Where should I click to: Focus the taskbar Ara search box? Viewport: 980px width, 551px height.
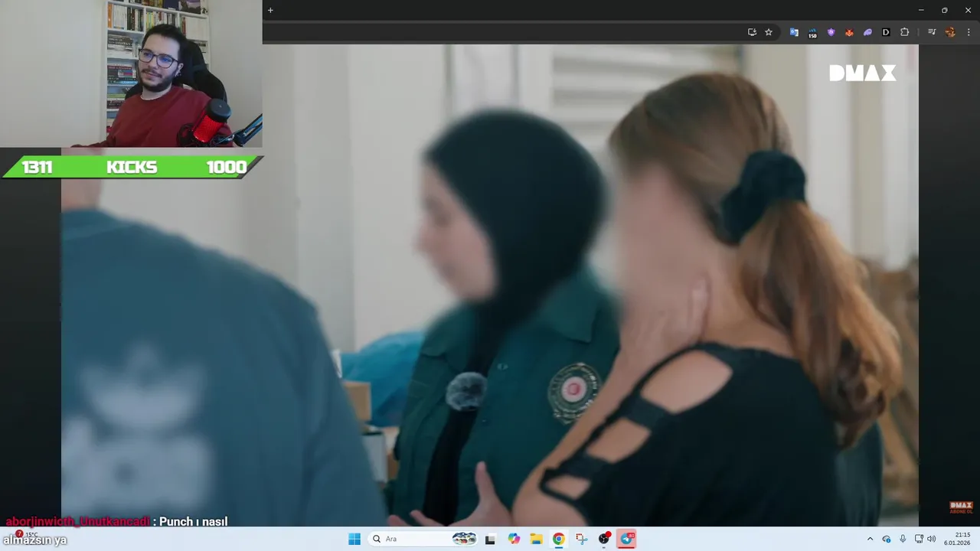pos(423,539)
